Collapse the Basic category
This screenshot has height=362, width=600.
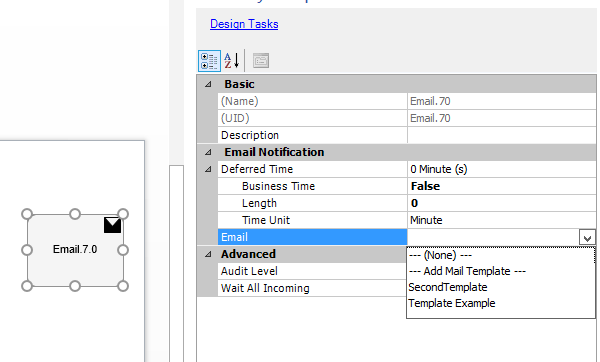coord(208,84)
